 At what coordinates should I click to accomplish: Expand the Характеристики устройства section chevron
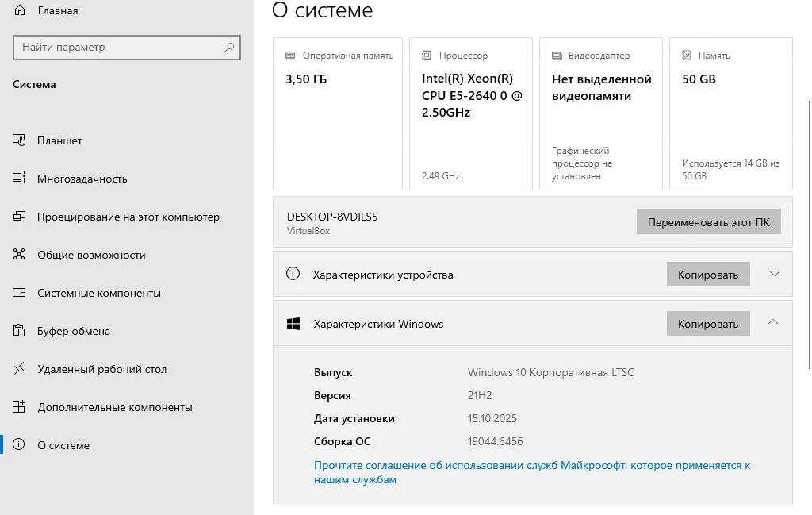coord(775,274)
